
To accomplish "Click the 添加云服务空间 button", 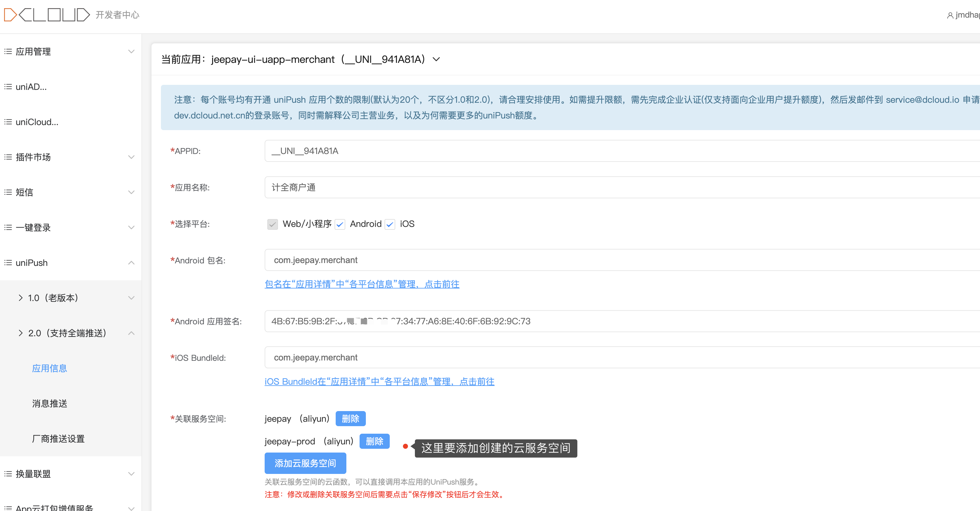I will [x=305, y=463].
